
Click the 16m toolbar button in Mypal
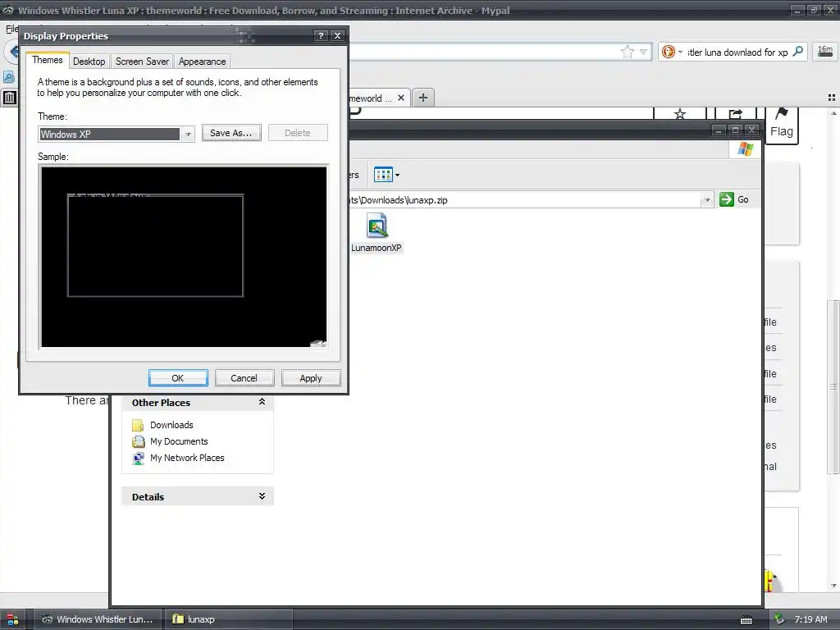pyautogui.click(x=825, y=52)
